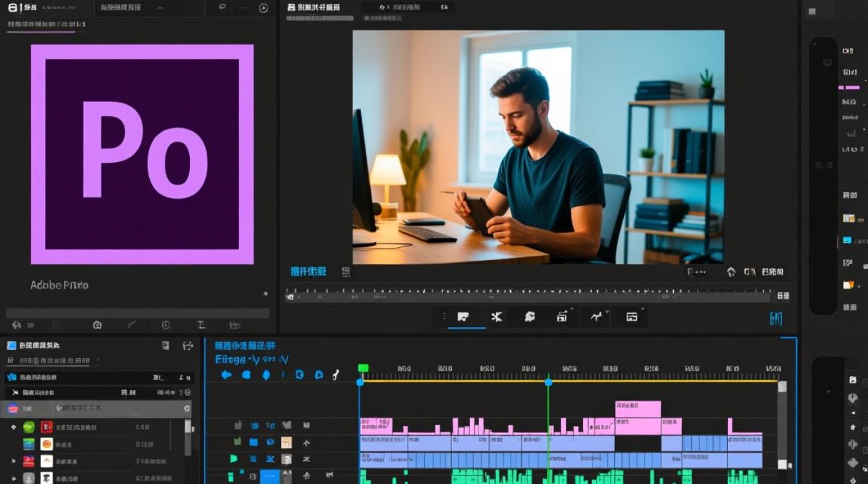The image size is (868, 484).
Task: Expand the first project row with the left arrow
Action: tap(13, 427)
